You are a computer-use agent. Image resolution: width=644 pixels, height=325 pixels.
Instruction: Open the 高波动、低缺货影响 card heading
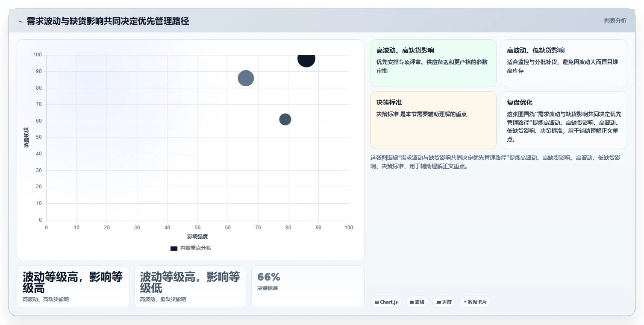[535, 50]
